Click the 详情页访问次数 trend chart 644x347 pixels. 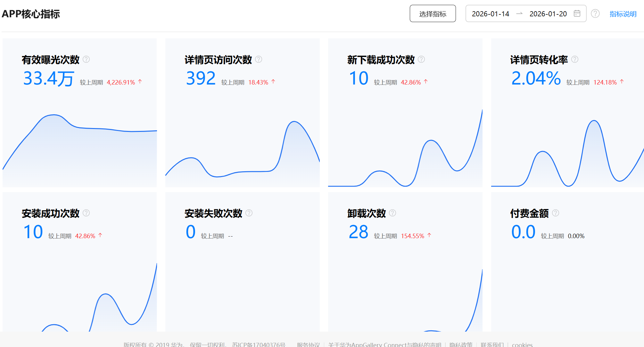pos(242,154)
